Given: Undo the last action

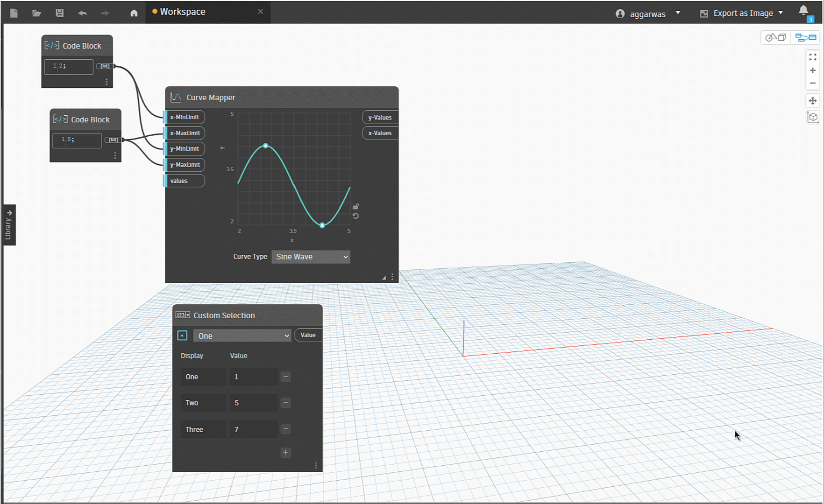Looking at the screenshot, I should tap(83, 13).
